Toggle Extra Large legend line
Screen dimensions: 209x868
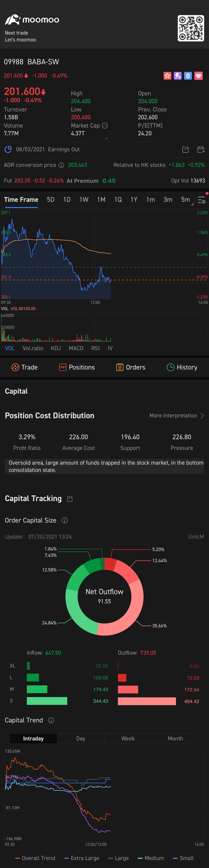(x=81, y=858)
